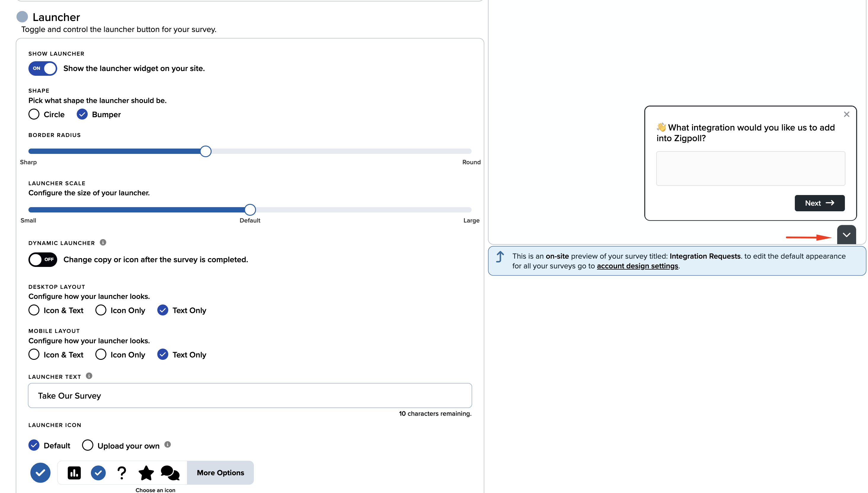Choose Icon Only for desktop layout

[101, 310]
